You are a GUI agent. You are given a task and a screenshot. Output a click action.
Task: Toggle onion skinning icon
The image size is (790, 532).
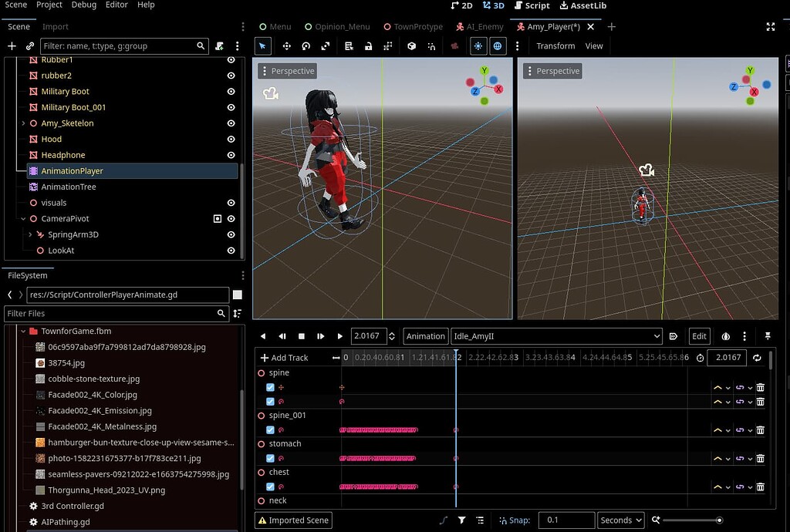tap(725, 336)
